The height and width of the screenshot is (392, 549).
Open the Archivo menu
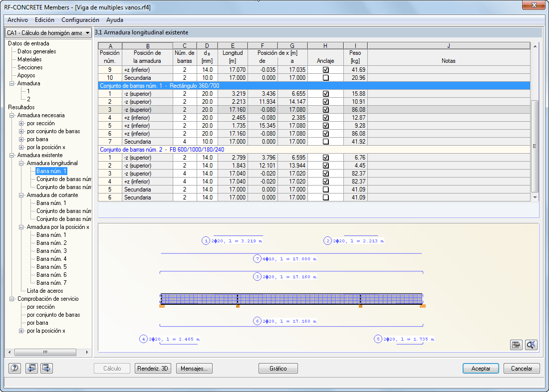pos(17,20)
